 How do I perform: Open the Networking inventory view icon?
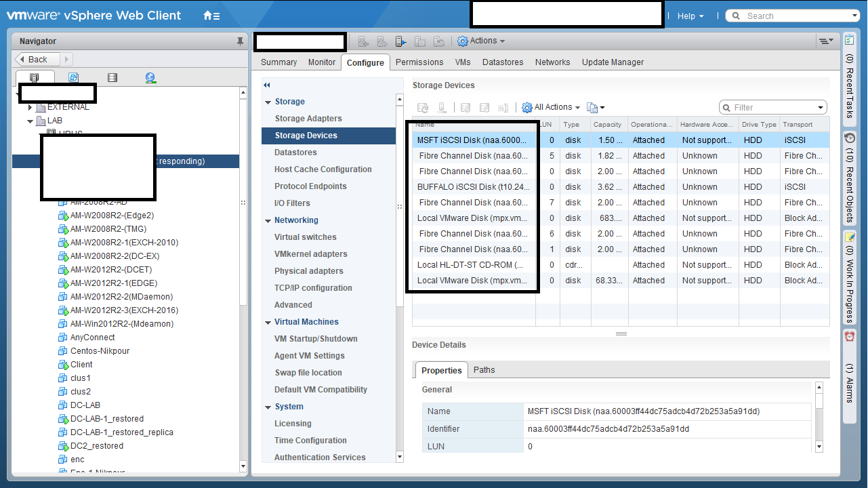tap(150, 78)
